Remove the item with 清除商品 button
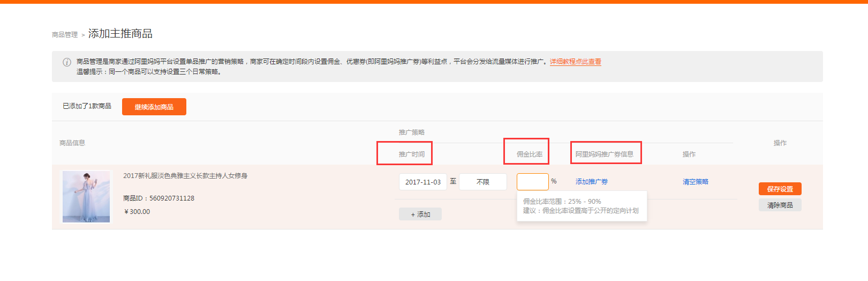The width and height of the screenshot is (868, 281). (780, 205)
